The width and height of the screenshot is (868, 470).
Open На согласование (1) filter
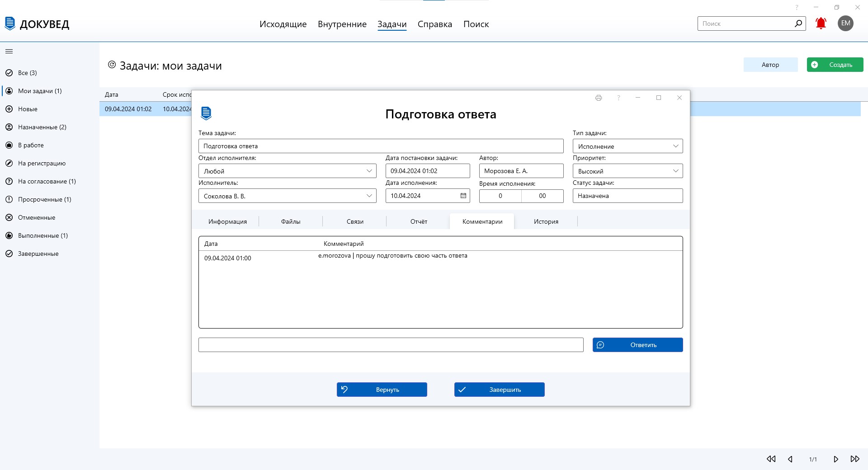point(50,181)
